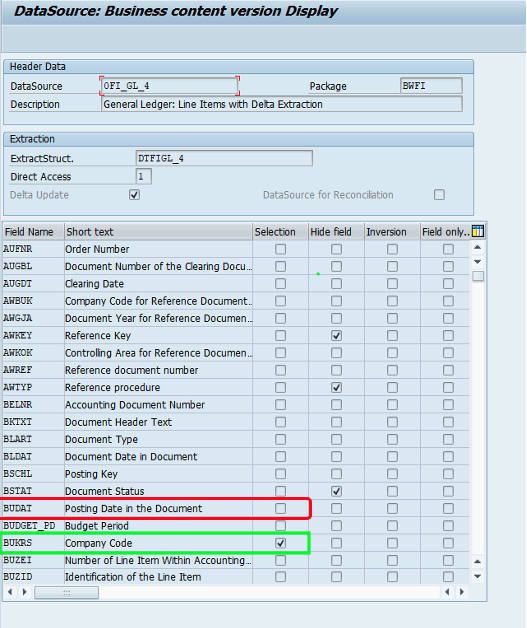
Task: Click the Selection column header
Action: (x=280, y=232)
